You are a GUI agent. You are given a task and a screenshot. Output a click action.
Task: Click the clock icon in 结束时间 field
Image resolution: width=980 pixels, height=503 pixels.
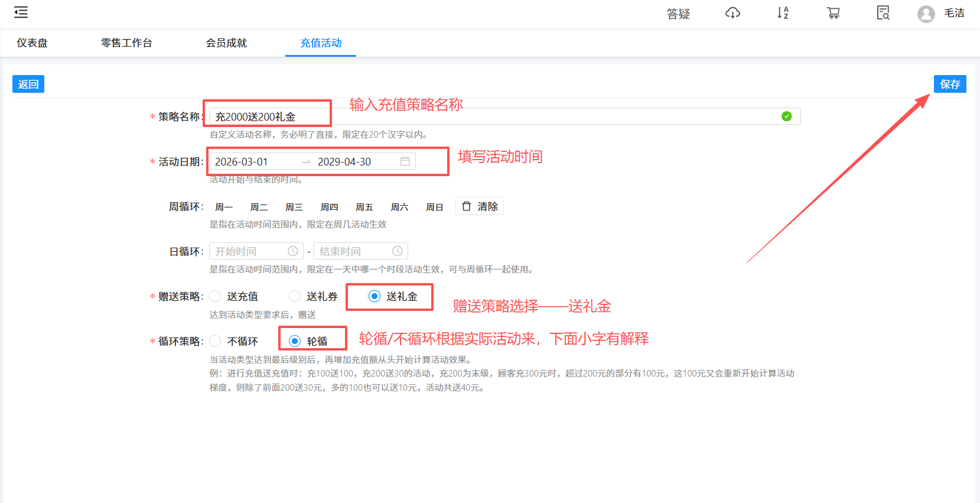(397, 251)
